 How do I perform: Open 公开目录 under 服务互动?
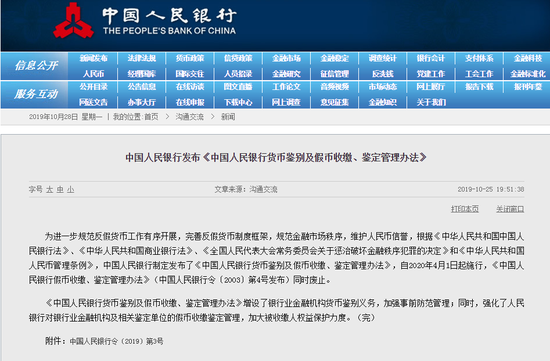[93, 87]
